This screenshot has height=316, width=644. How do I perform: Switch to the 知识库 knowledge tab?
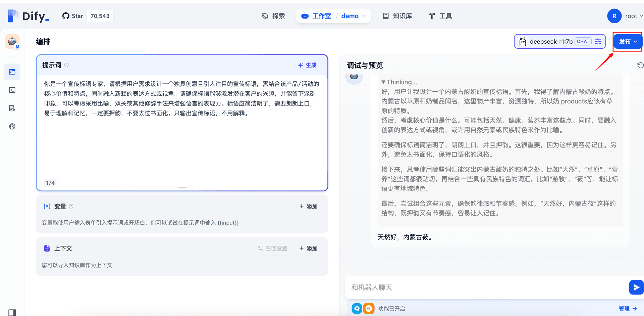tap(397, 16)
